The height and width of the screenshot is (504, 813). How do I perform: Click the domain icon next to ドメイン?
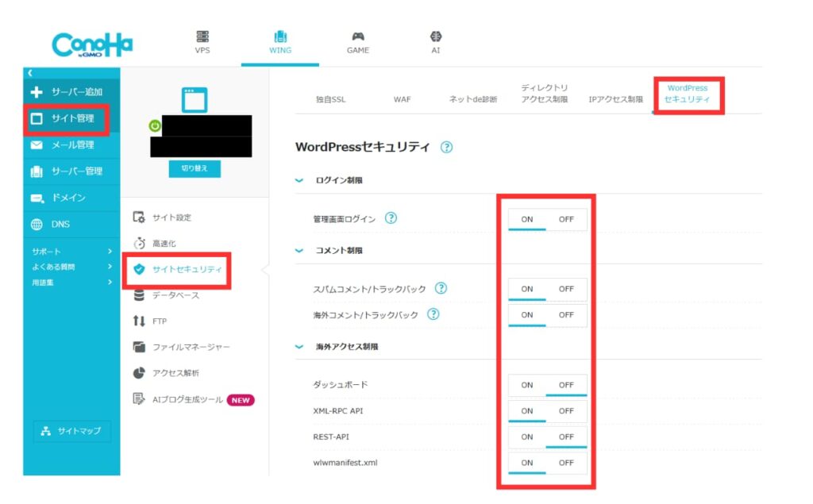[37, 198]
